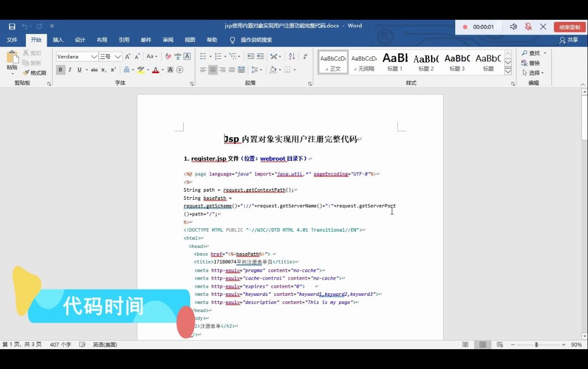The image size is (588, 369).
Task: Switch to the 插入 ribbon tab
Action: coord(57,40)
